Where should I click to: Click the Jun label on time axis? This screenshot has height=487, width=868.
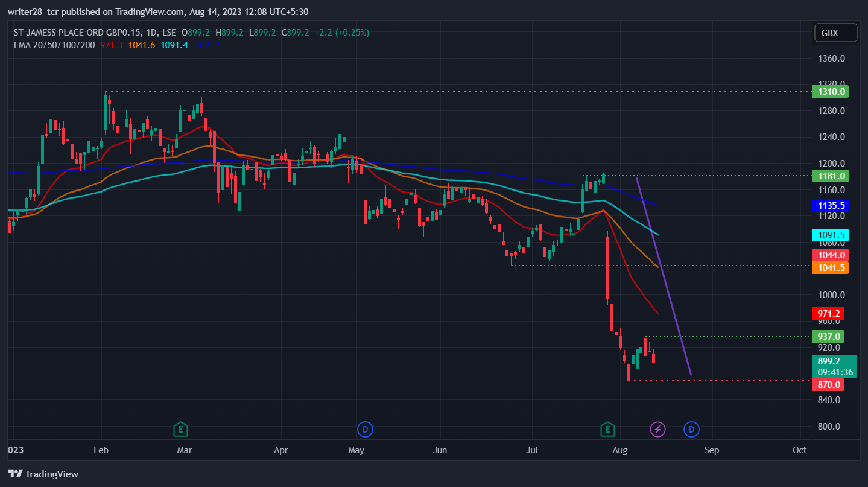coord(440,450)
